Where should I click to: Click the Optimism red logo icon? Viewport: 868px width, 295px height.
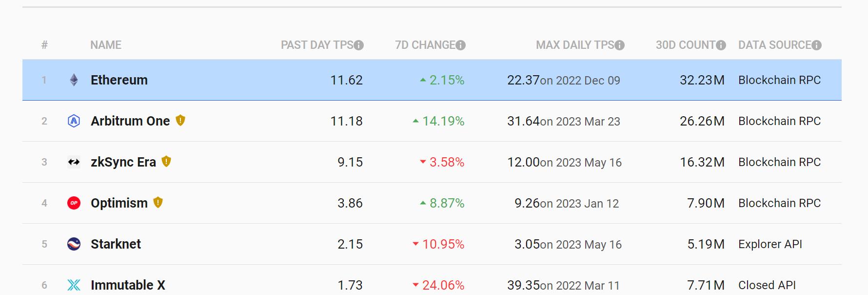tap(74, 203)
